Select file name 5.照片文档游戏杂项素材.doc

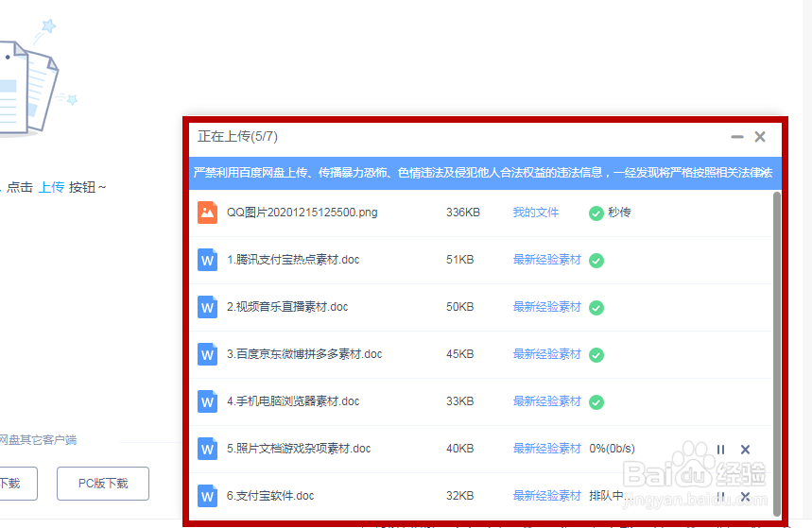tap(299, 449)
